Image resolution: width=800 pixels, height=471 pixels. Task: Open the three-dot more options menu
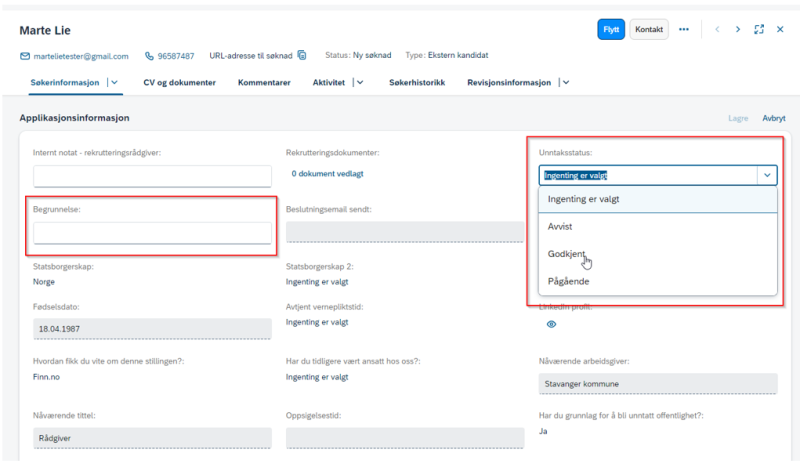tap(684, 30)
